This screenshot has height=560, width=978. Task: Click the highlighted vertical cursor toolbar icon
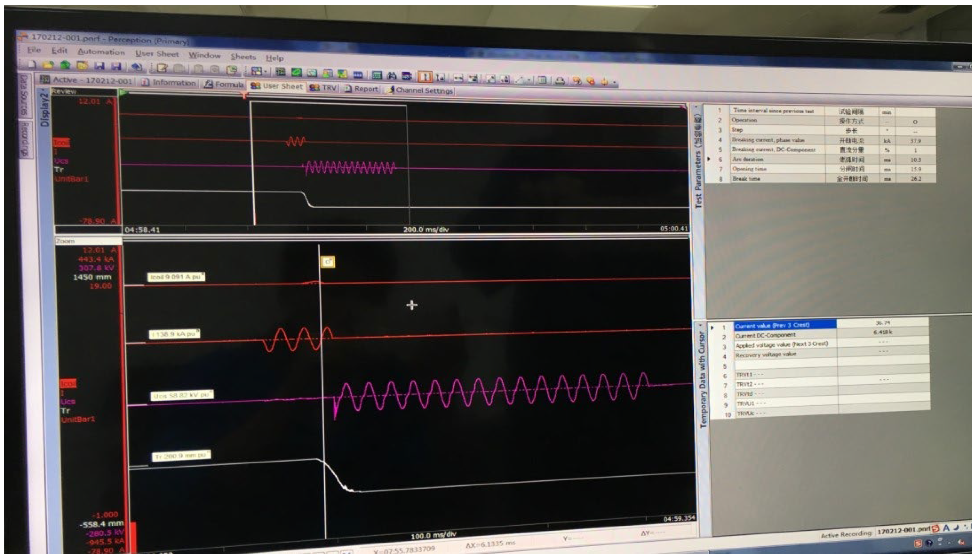click(425, 77)
